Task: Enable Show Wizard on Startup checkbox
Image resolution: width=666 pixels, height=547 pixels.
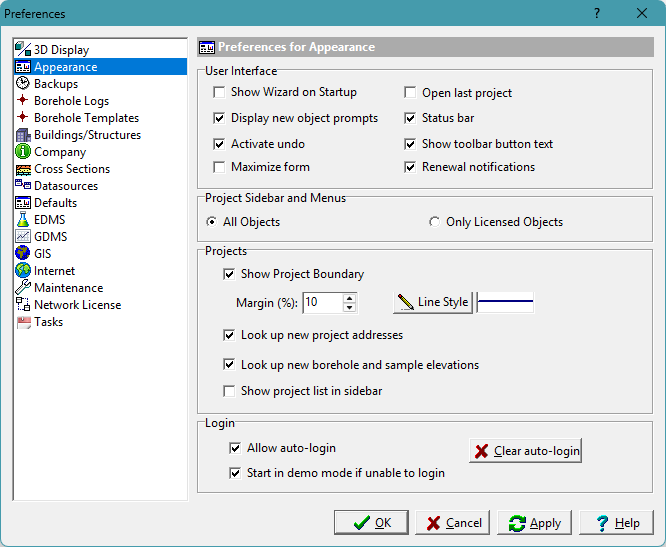Action: [x=219, y=93]
